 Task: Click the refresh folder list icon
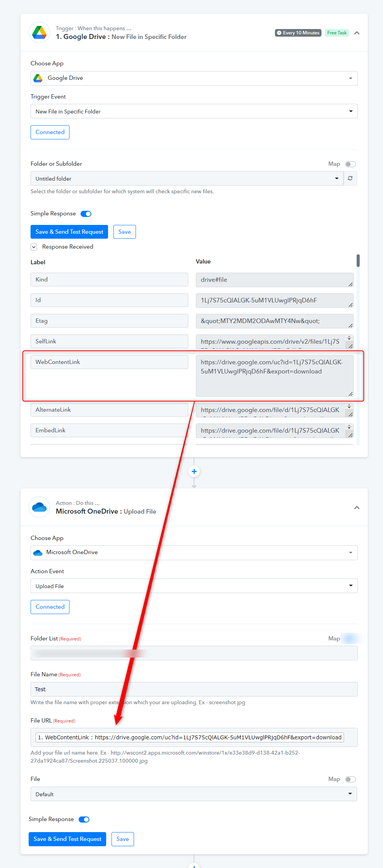point(350,178)
